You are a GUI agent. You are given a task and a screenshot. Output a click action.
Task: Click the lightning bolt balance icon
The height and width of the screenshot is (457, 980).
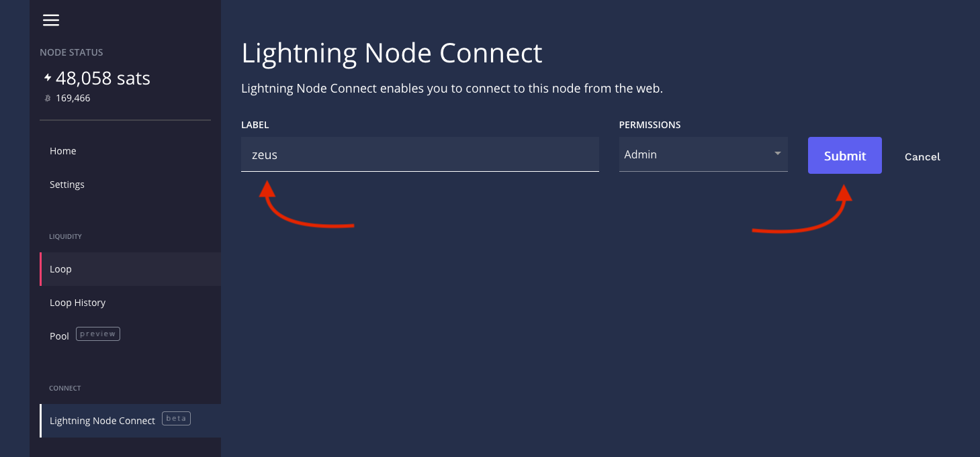point(48,78)
